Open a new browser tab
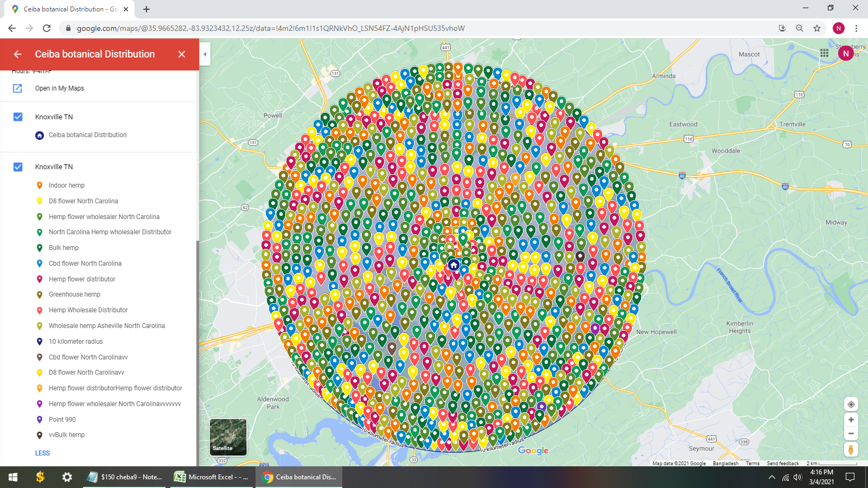The height and width of the screenshot is (488, 868). pos(146,9)
